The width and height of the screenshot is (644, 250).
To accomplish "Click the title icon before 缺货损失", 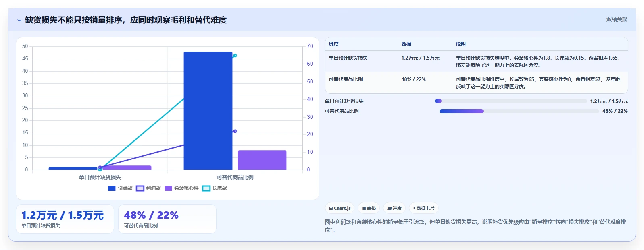I will coord(19,20).
